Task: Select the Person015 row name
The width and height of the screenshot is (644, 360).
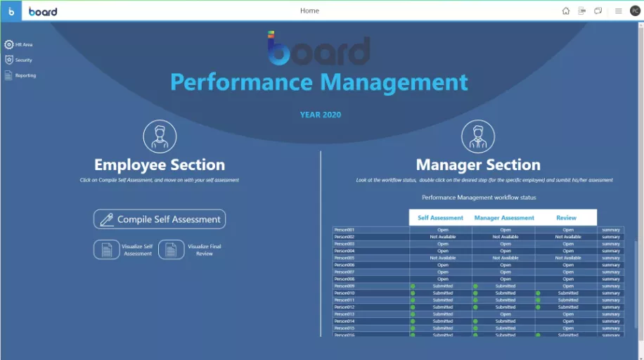Action: 344,328
